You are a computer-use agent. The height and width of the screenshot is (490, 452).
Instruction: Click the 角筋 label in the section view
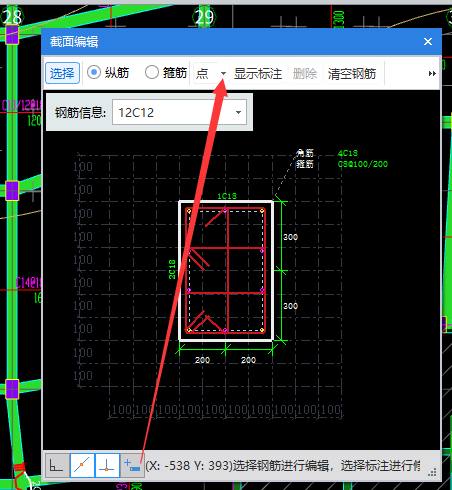click(305, 153)
